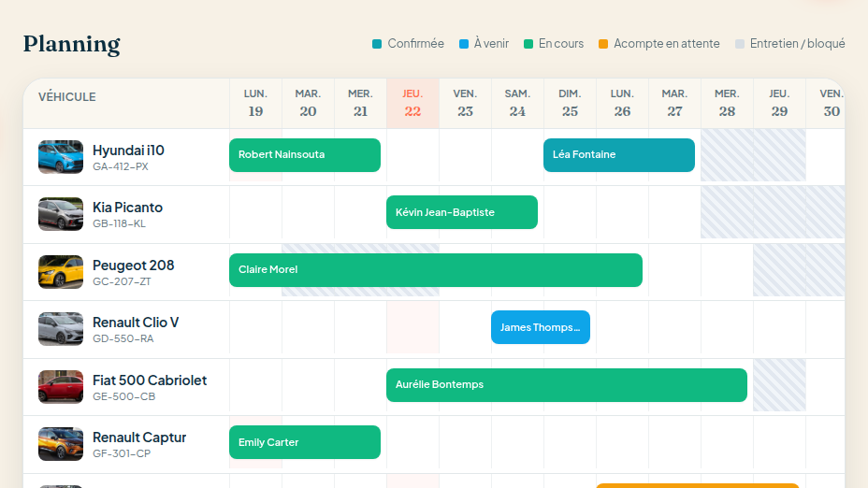Click the Kia Picanto car thumbnail
The width and height of the screenshot is (868, 488).
click(61, 214)
